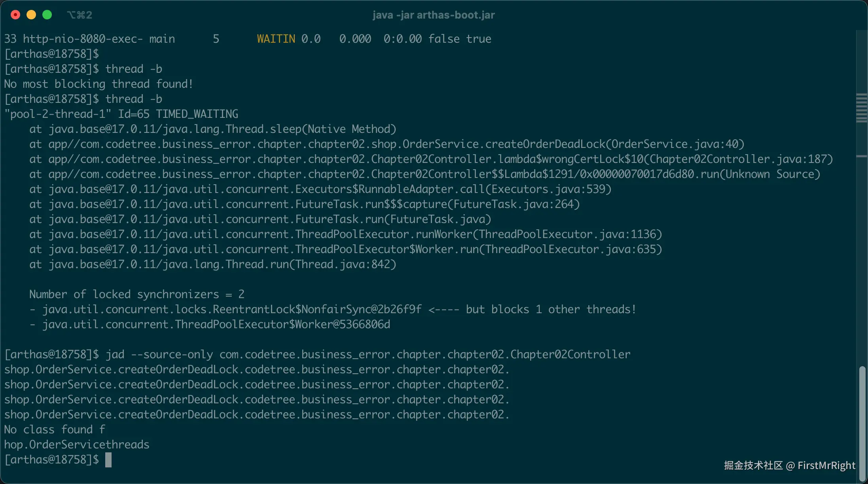Click the ReentrantLock$NonfairSync@2b26f9f lock line
868x484 pixels.
(232, 309)
